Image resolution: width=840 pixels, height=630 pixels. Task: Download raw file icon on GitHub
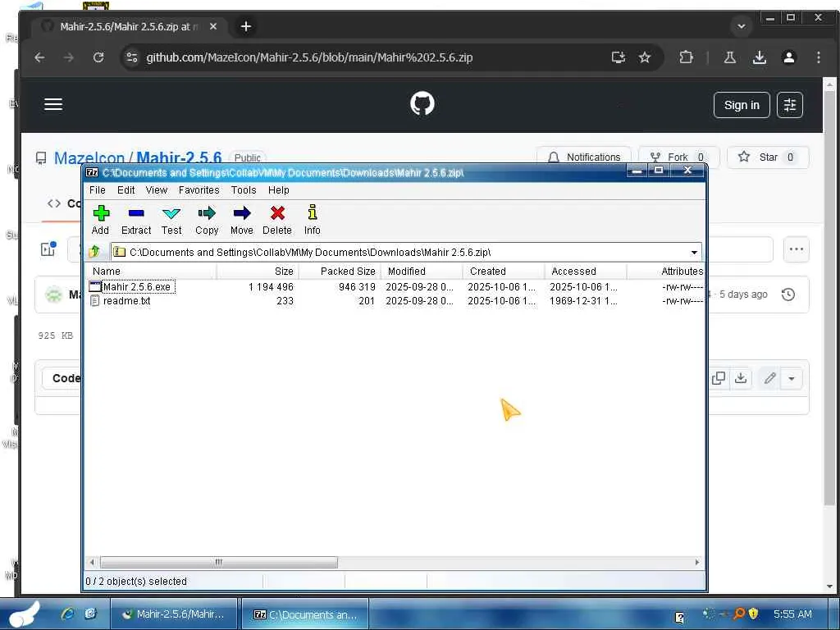(x=741, y=378)
